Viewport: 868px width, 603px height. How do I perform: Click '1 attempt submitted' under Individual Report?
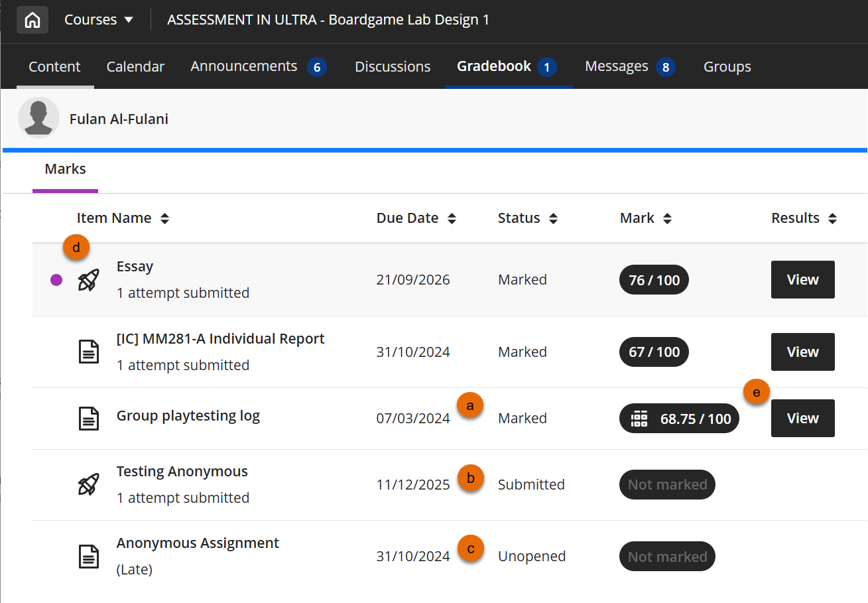tap(183, 366)
